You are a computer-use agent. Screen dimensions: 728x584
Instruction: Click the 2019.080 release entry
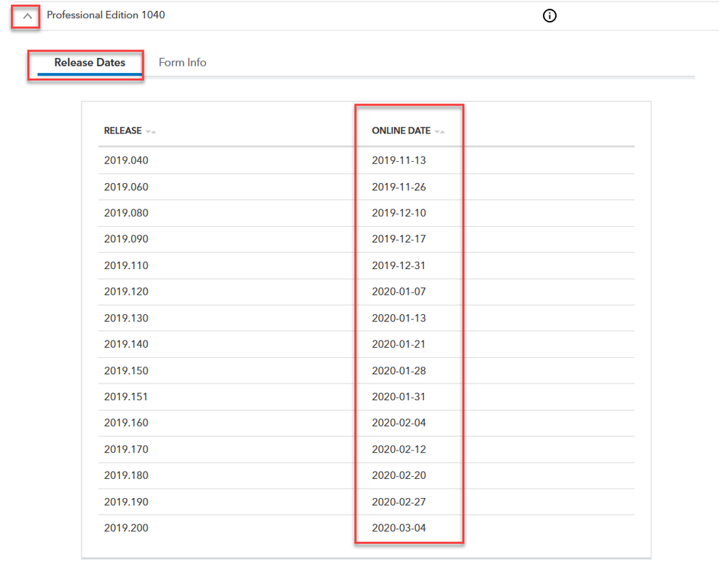126,213
